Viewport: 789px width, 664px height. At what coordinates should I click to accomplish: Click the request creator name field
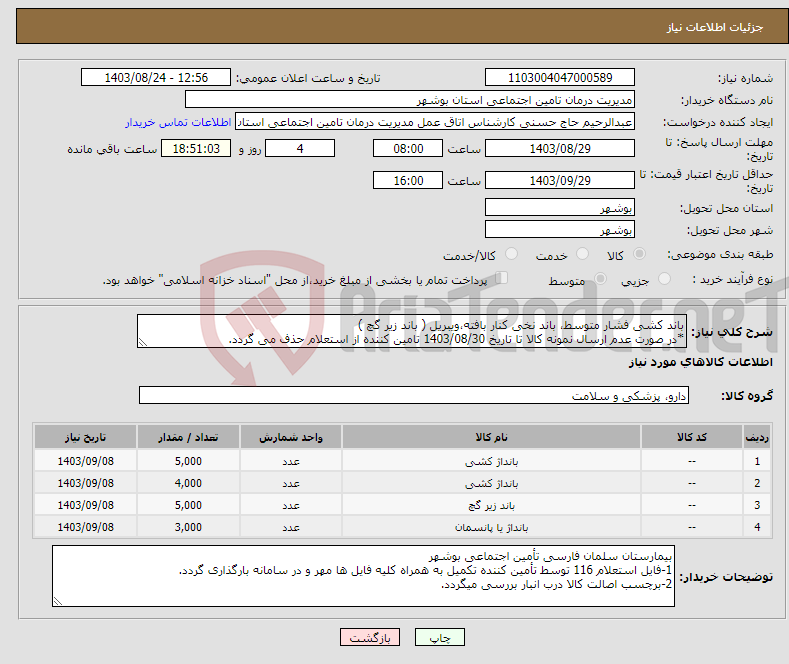tap(435, 122)
